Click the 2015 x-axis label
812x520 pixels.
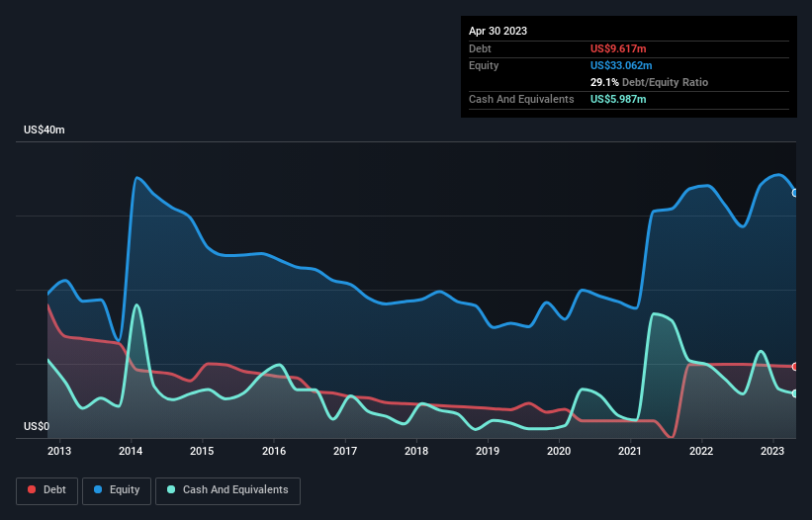(x=202, y=451)
